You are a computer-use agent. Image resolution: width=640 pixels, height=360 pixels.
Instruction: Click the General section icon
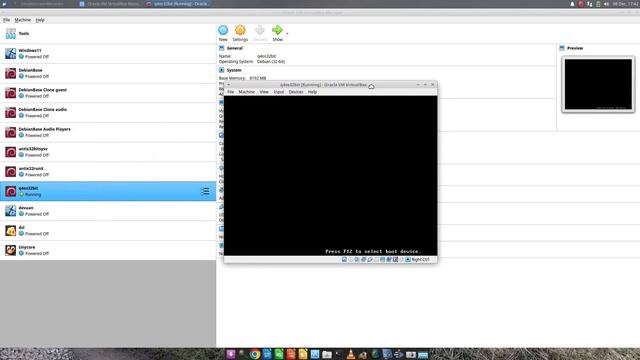coord(222,48)
